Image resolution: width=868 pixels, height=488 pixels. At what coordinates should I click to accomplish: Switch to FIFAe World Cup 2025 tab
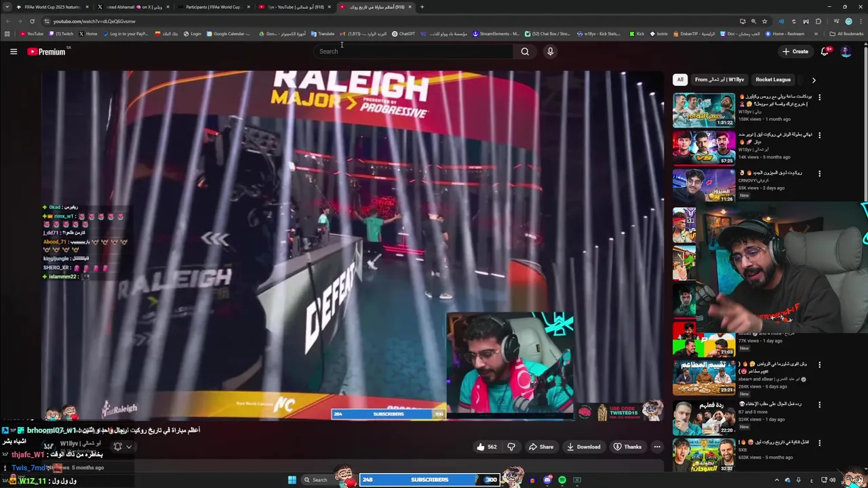tap(53, 7)
